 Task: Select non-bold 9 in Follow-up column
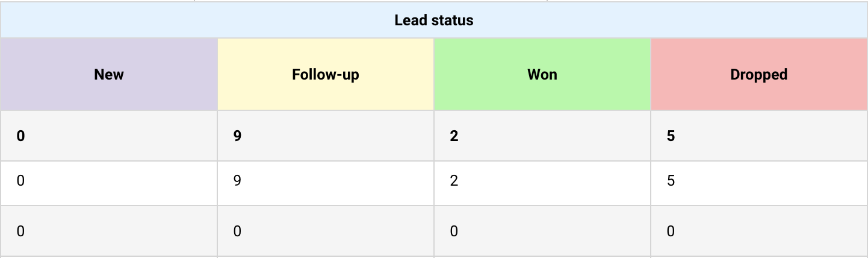[x=237, y=181]
